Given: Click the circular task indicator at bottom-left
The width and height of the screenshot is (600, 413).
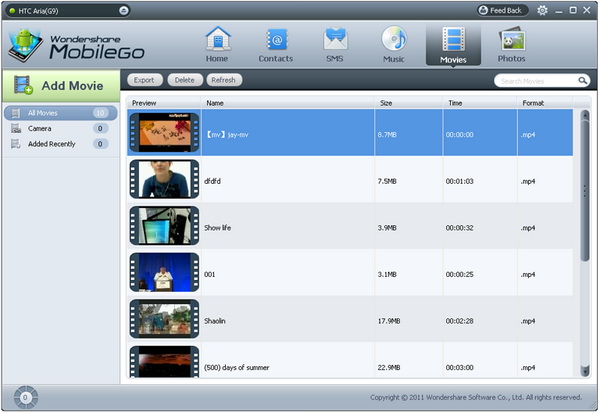Looking at the screenshot, I should click(x=26, y=397).
